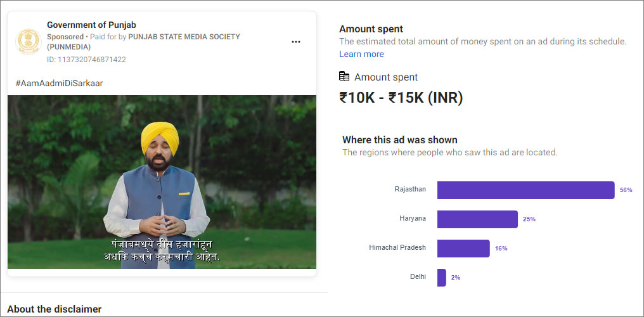This screenshot has height=317, width=644.
Task: Select the Rajasthan 56% bar
Action: coord(525,190)
